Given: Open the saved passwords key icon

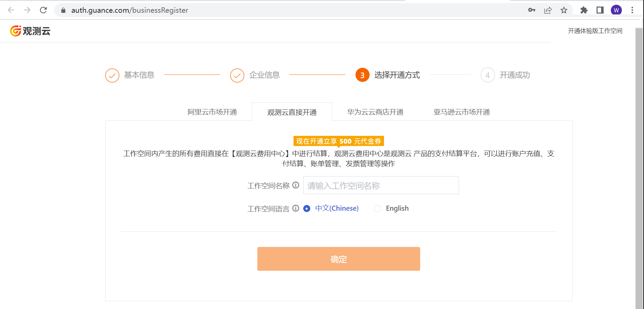Looking at the screenshot, I should coord(532,10).
